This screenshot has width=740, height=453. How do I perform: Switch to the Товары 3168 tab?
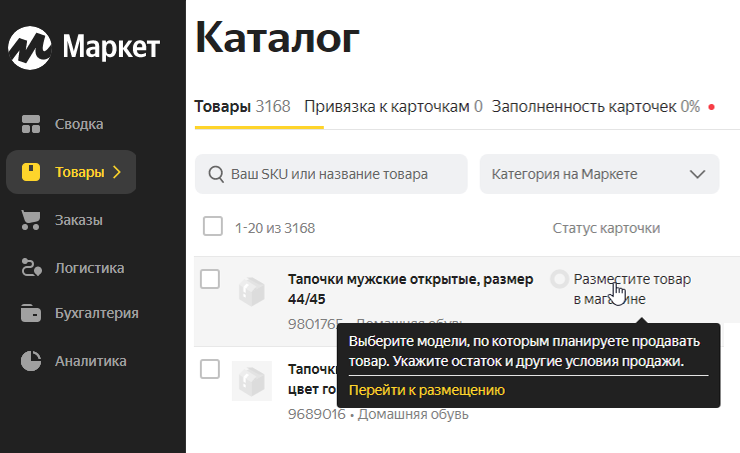pyautogui.click(x=241, y=106)
